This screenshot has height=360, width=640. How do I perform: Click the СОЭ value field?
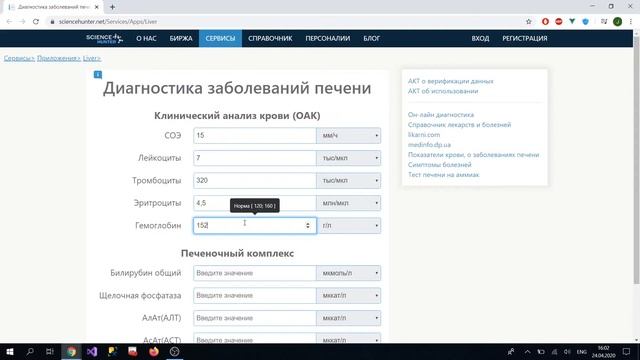(x=255, y=136)
